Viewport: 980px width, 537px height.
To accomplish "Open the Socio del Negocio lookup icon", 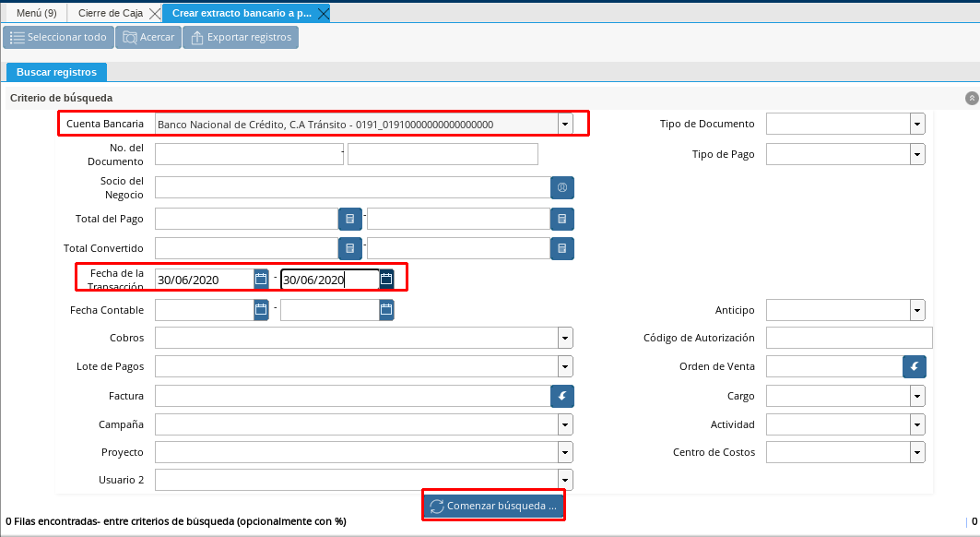I will point(561,187).
